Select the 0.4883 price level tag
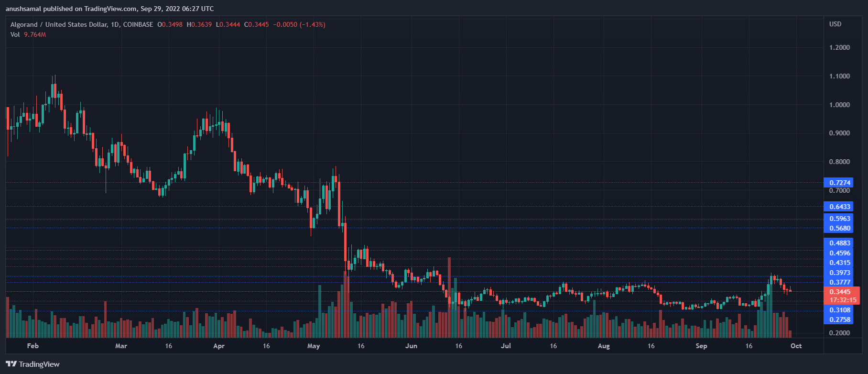 point(838,243)
